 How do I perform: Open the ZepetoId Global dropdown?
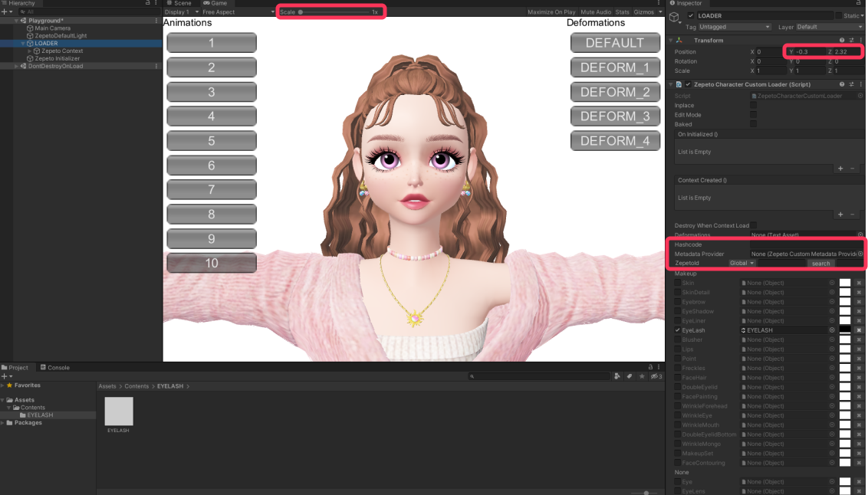(x=741, y=264)
